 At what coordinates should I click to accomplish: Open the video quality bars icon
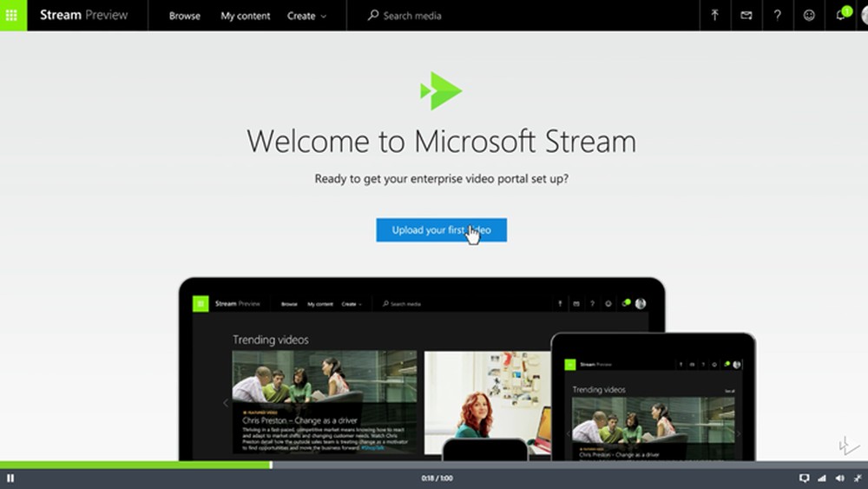(x=821, y=478)
